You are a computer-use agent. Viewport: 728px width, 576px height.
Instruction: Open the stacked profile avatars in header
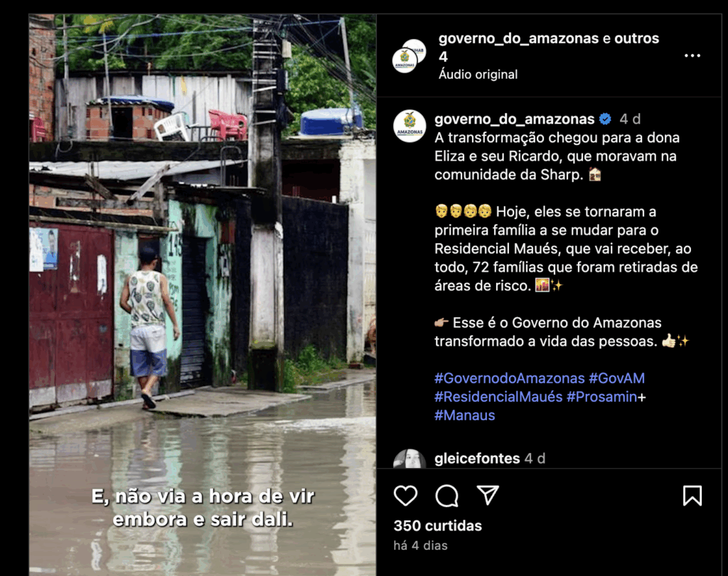pos(409,56)
